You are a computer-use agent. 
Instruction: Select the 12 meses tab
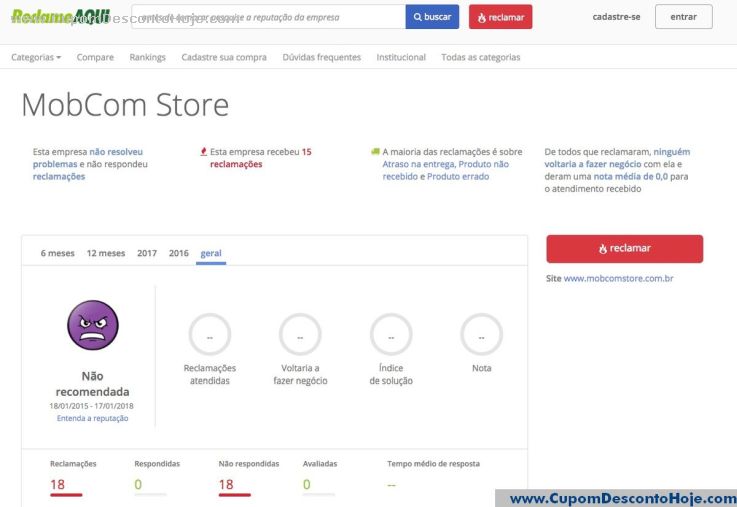click(106, 253)
